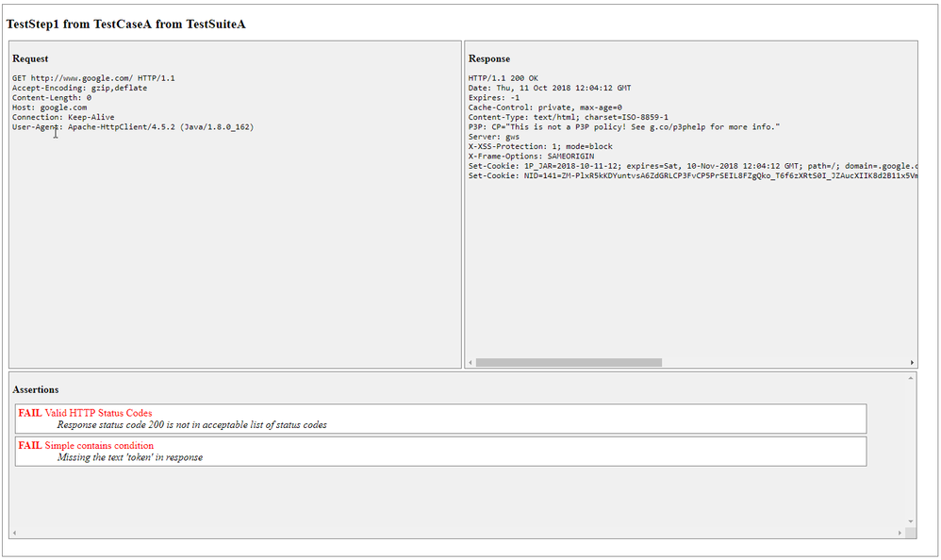Screen dimensions: 941x560
Task: Click 'Response status code 200' failure message
Action: coord(191,425)
